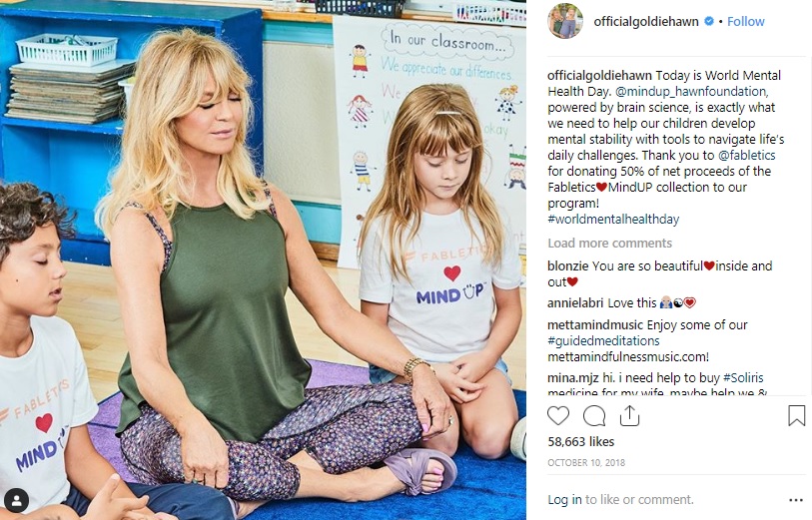Open the #guidedmeditations hashtag
812x520 pixels.
pyautogui.click(x=603, y=341)
